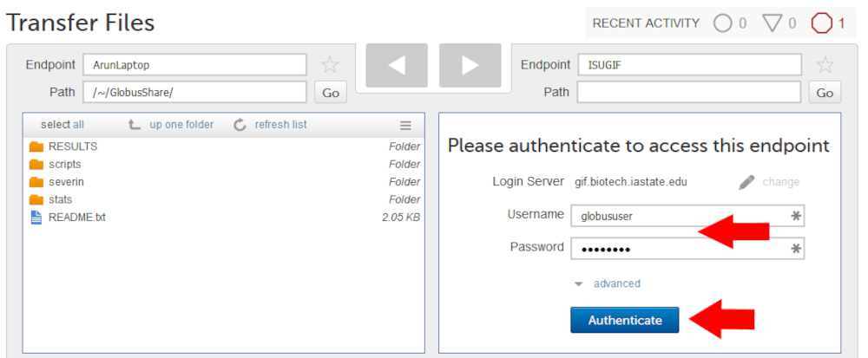The height and width of the screenshot is (358, 868).
Task: Open the scripts folder
Action: 64,164
